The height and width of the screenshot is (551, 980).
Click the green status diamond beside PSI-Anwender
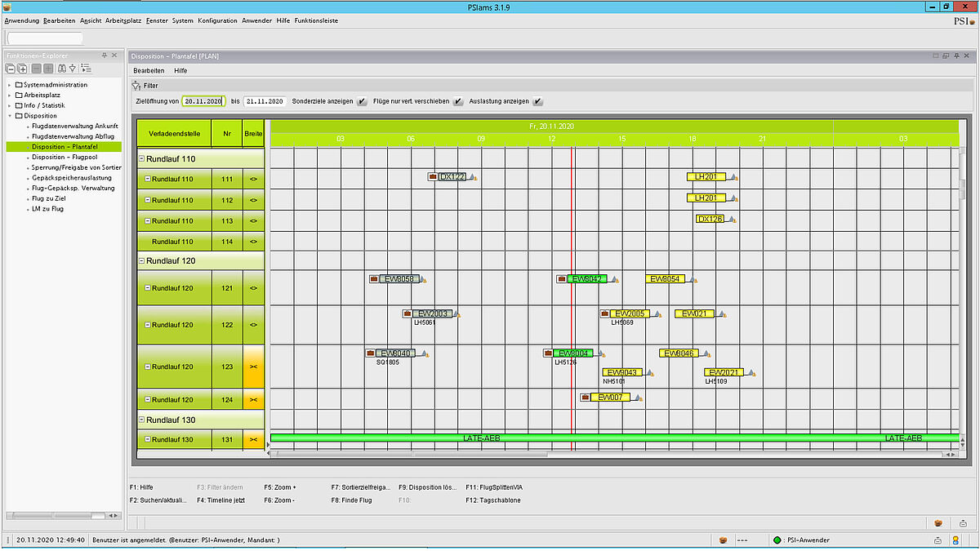776,540
